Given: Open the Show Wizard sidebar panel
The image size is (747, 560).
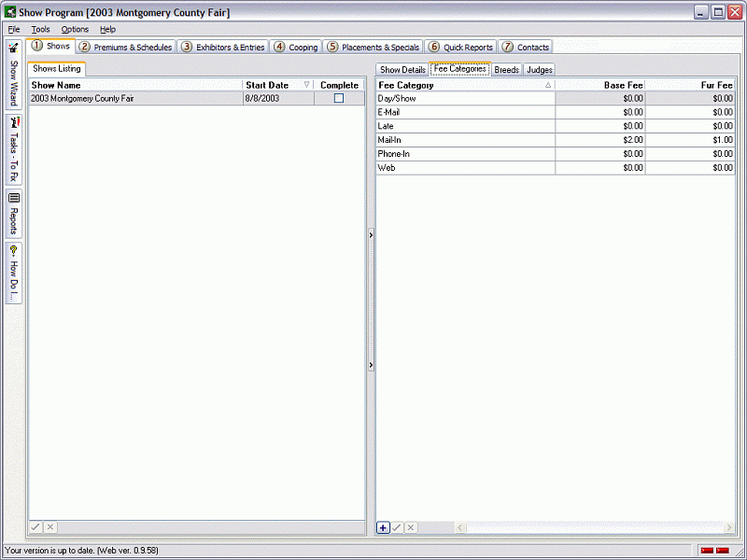Looking at the screenshot, I should point(13,75).
